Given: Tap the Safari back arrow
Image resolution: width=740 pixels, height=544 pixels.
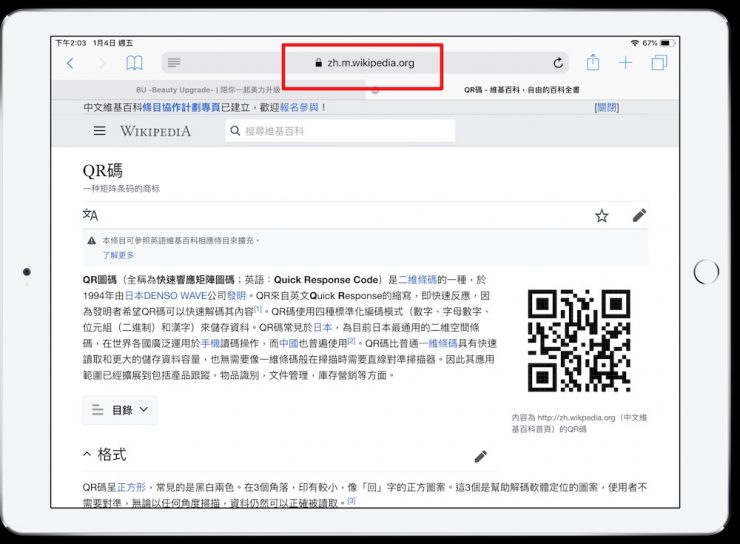Looking at the screenshot, I should (x=70, y=63).
